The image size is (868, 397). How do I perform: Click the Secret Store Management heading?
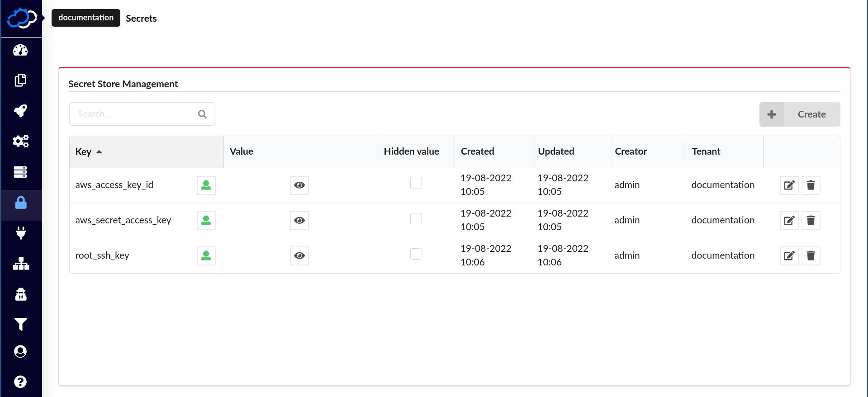pyautogui.click(x=123, y=84)
